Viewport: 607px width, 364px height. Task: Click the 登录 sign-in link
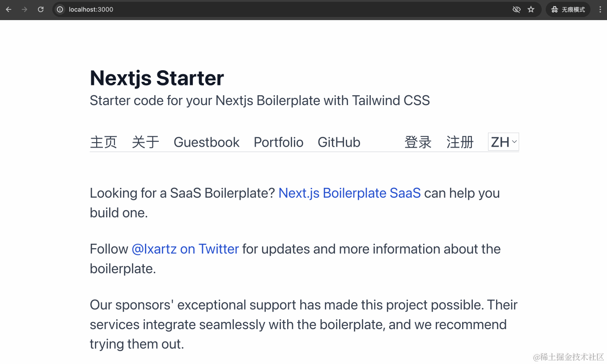coord(418,142)
